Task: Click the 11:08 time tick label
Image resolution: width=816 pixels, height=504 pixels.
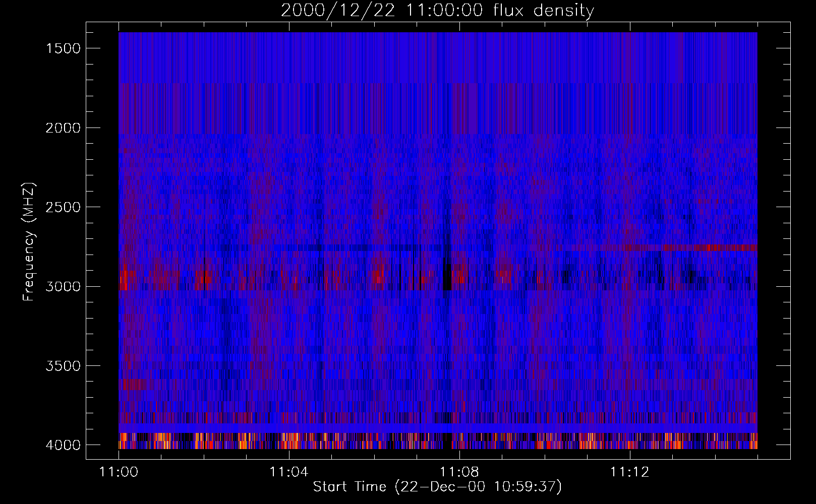Action: [x=459, y=472]
